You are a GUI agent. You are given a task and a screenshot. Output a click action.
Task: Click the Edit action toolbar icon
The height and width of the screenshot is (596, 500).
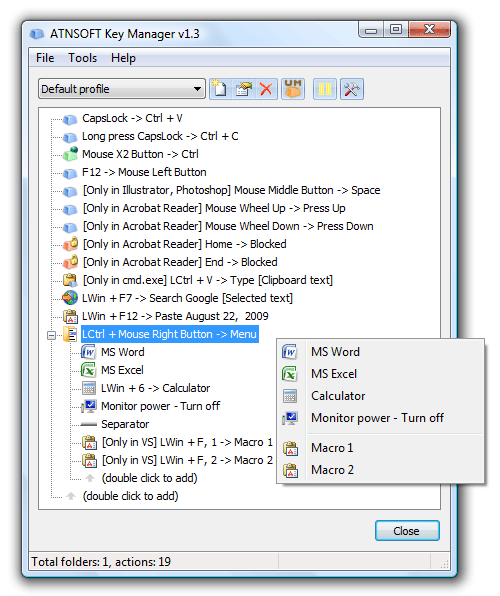pos(243,89)
